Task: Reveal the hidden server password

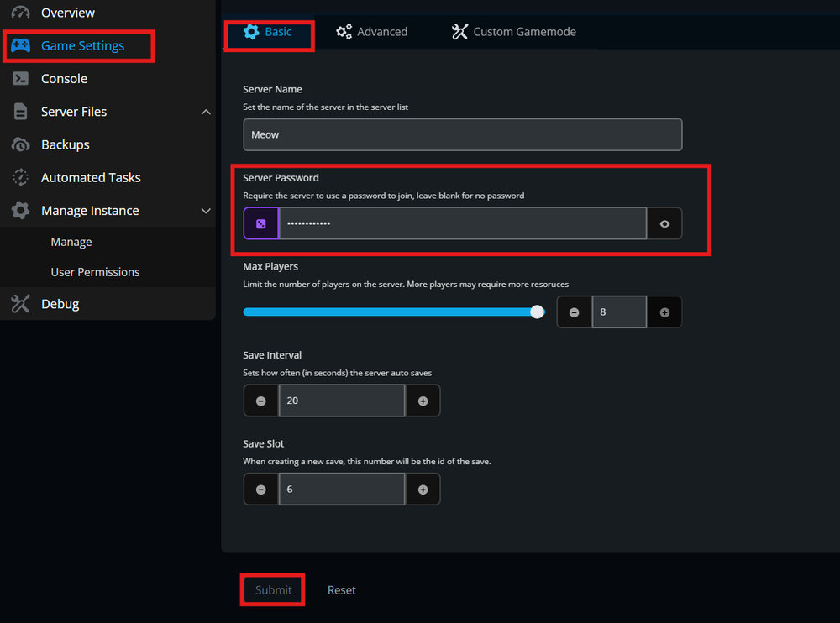Action: [x=664, y=222]
